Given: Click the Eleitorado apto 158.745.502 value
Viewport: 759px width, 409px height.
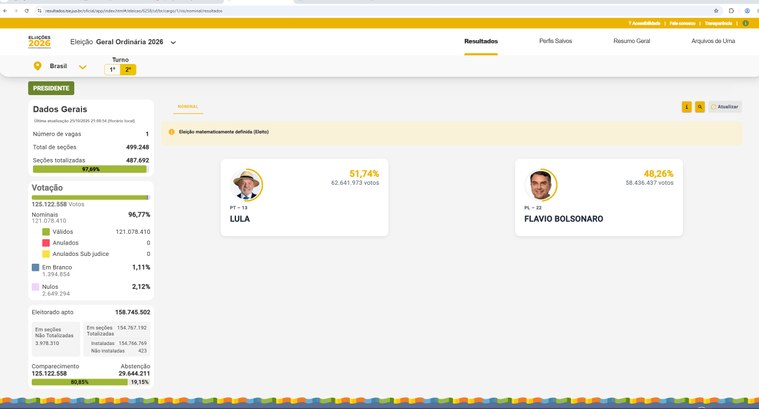Looking at the screenshot, I should point(132,312).
